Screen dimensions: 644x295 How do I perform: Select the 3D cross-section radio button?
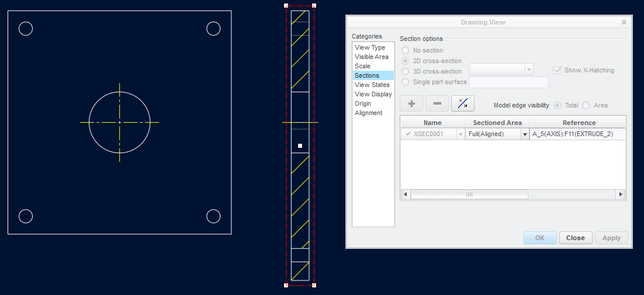coord(406,71)
